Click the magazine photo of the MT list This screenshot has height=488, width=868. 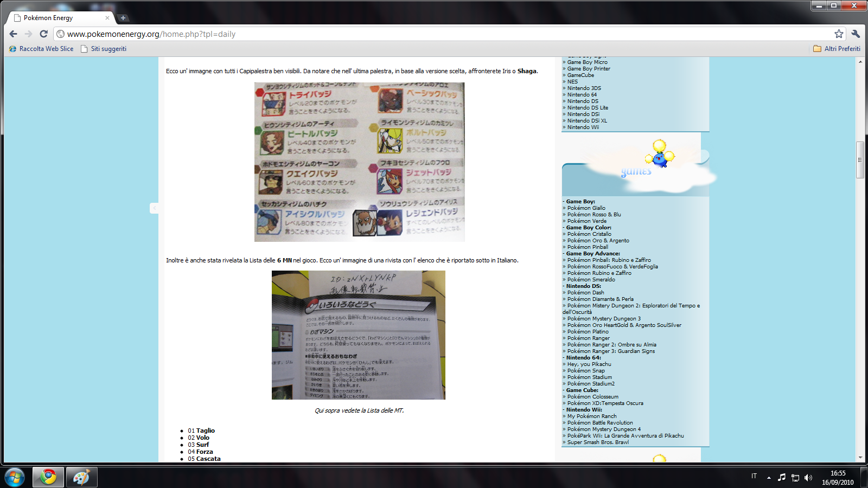click(x=359, y=335)
